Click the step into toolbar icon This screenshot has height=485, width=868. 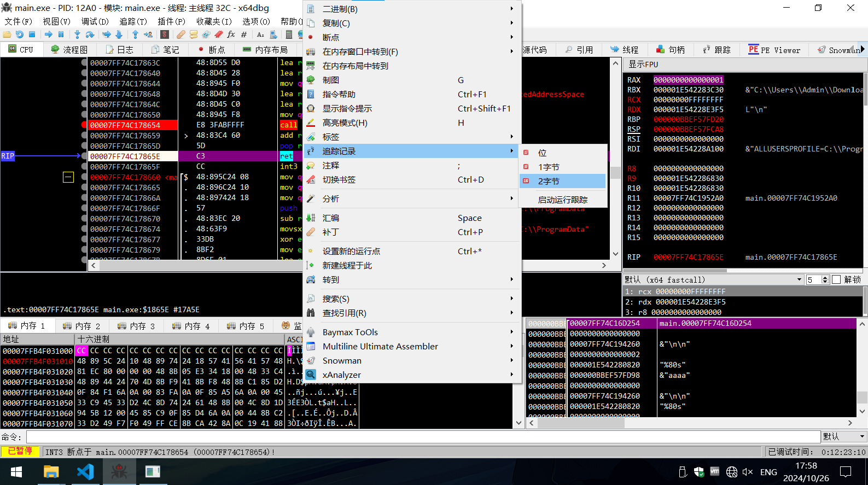click(x=77, y=34)
